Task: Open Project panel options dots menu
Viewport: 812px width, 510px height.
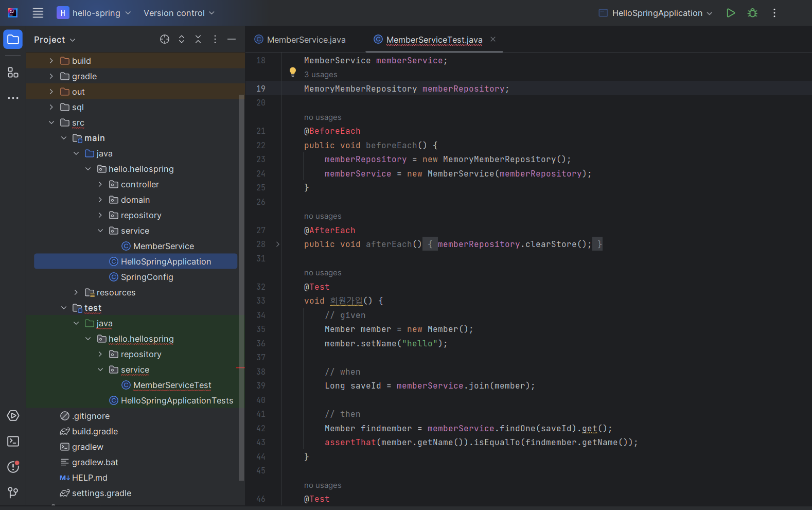Action: click(x=215, y=39)
